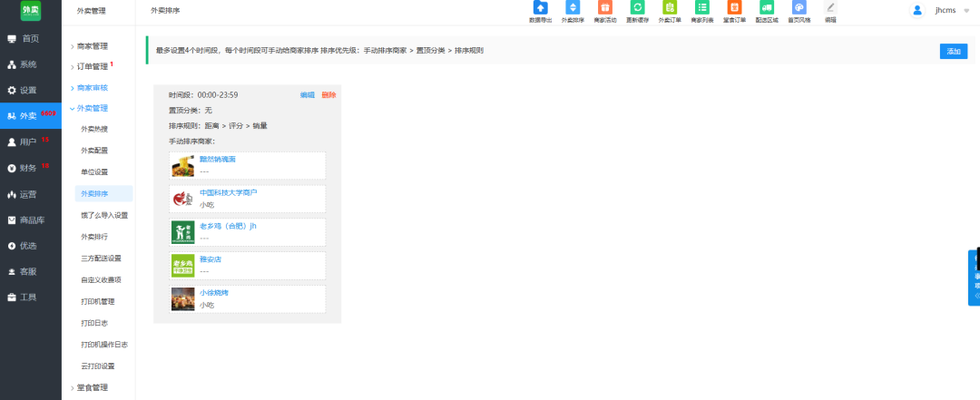This screenshot has height=400, width=980.
Task: Collapse the 外卖管理 menu group
Action: pos(92,108)
